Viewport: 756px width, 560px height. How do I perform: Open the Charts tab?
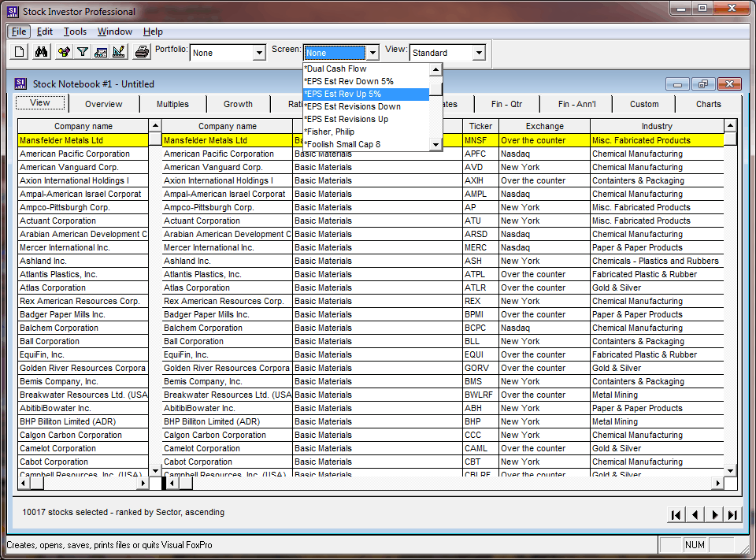coord(708,104)
